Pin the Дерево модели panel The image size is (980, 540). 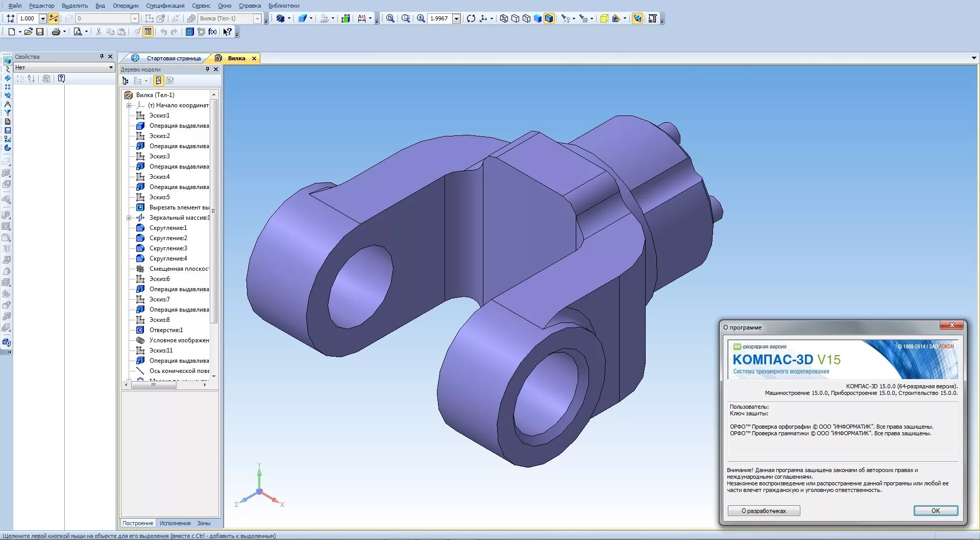pos(207,69)
